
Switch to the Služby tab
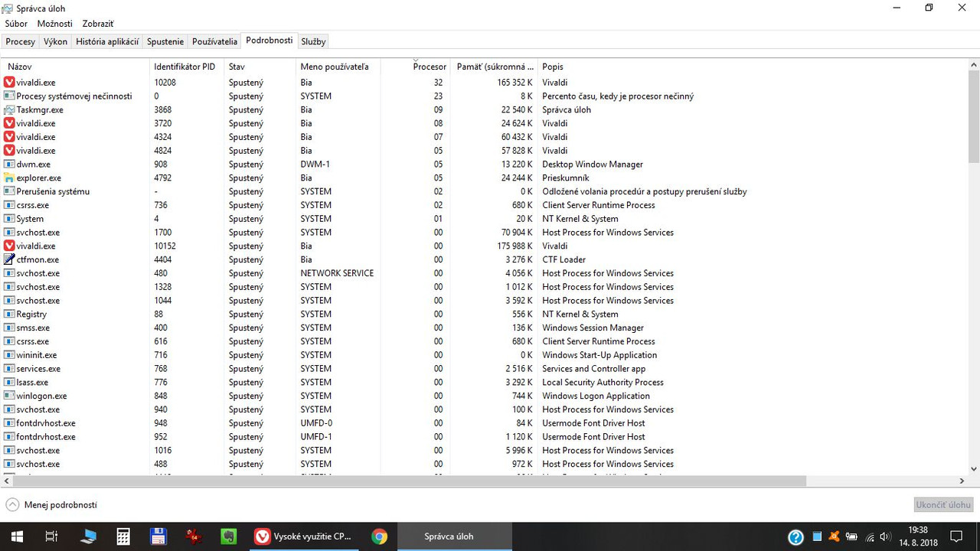tap(313, 41)
